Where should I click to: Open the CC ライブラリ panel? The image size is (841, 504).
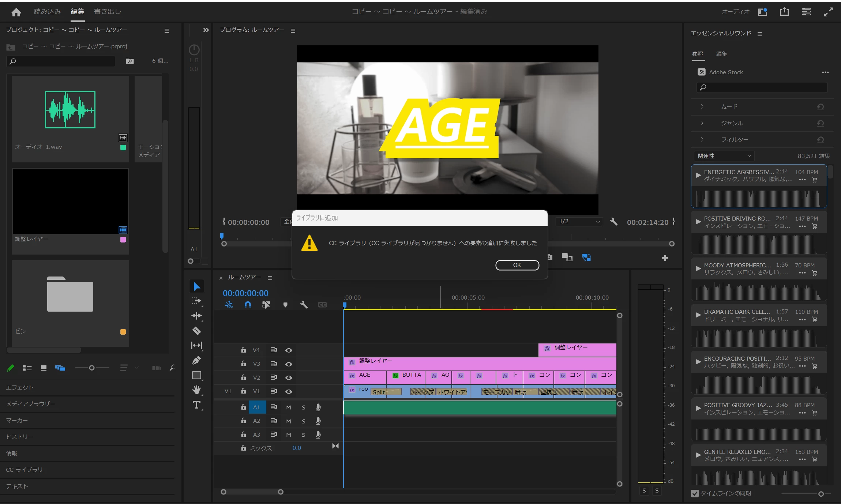pyautogui.click(x=25, y=470)
